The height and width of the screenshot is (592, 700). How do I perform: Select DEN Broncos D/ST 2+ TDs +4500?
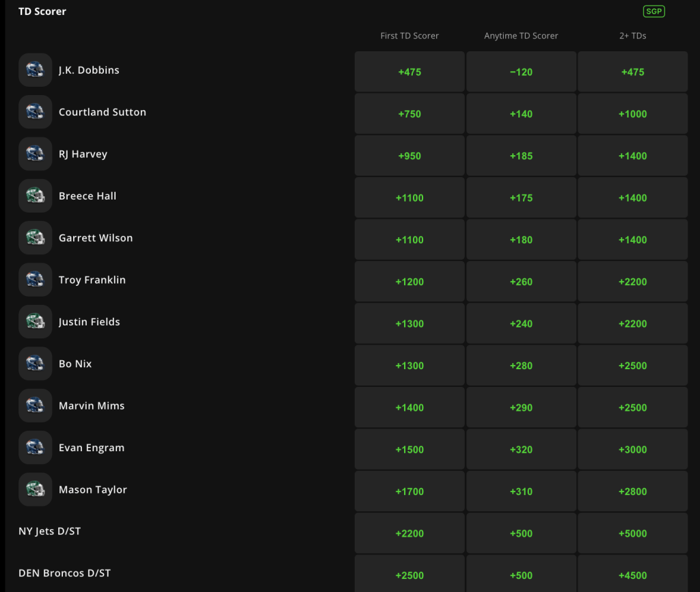pyautogui.click(x=632, y=575)
